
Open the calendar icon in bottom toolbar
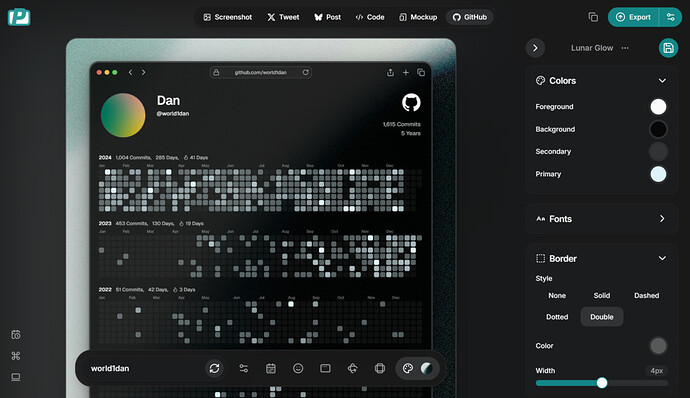pos(271,369)
